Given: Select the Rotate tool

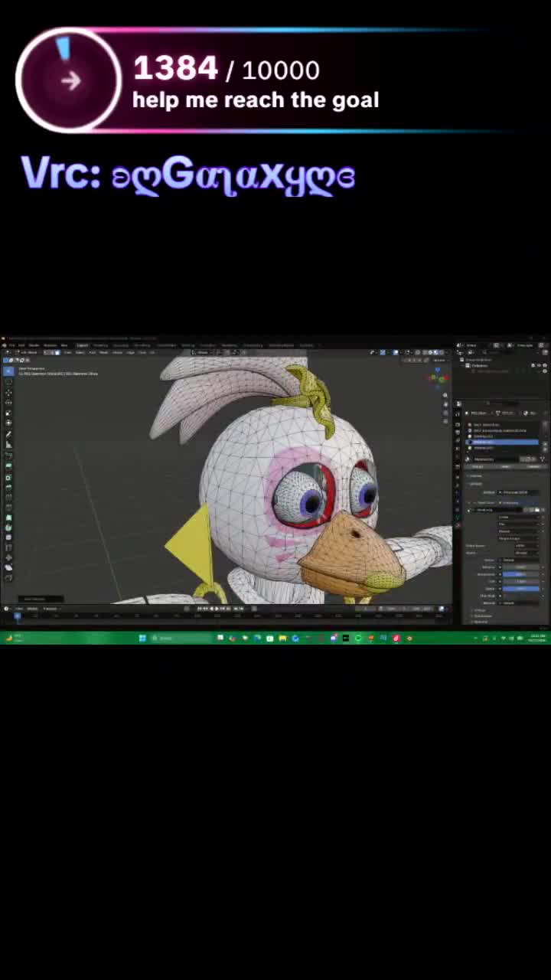Looking at the screenshot, I should [x=8, y=403].
